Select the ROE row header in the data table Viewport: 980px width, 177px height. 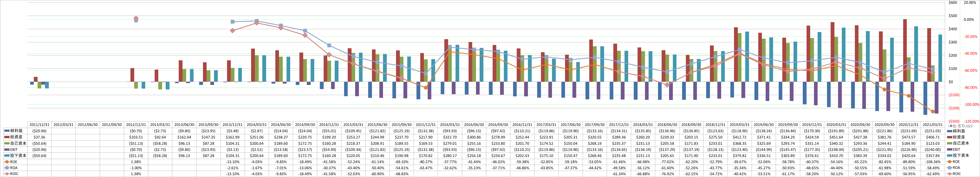coord(16,162)
